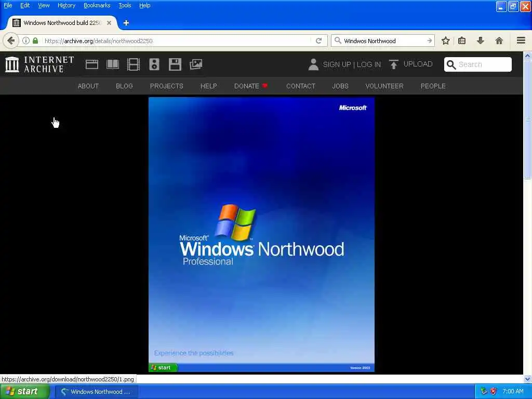The image size is (532, 399).
Task: Click the Internet Archive Search box
Action: tap(478, 64)
